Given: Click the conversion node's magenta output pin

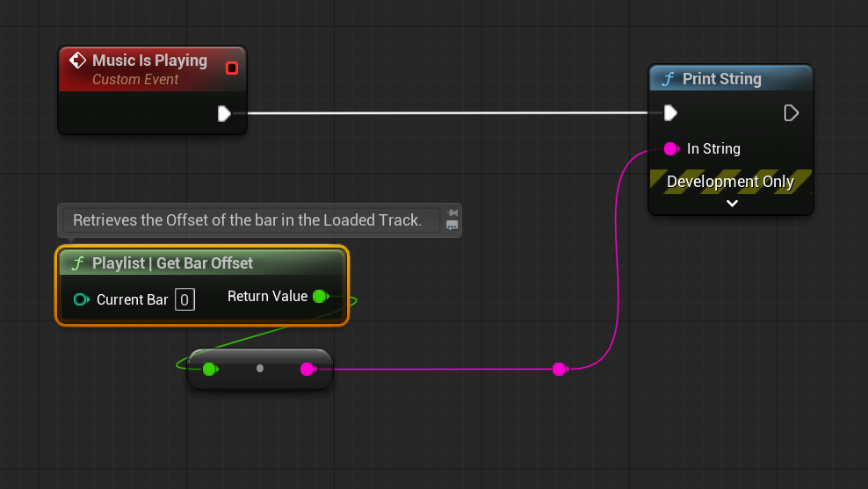Looking at the screenshot, I should click(307, 370).
